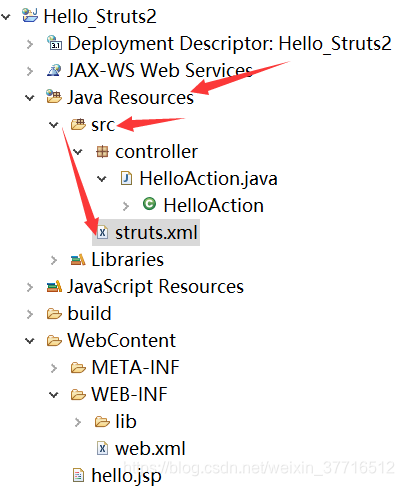Collapse the HelloAction.java node
Viewport: 404px width, 486px height.
click(102, 179)
